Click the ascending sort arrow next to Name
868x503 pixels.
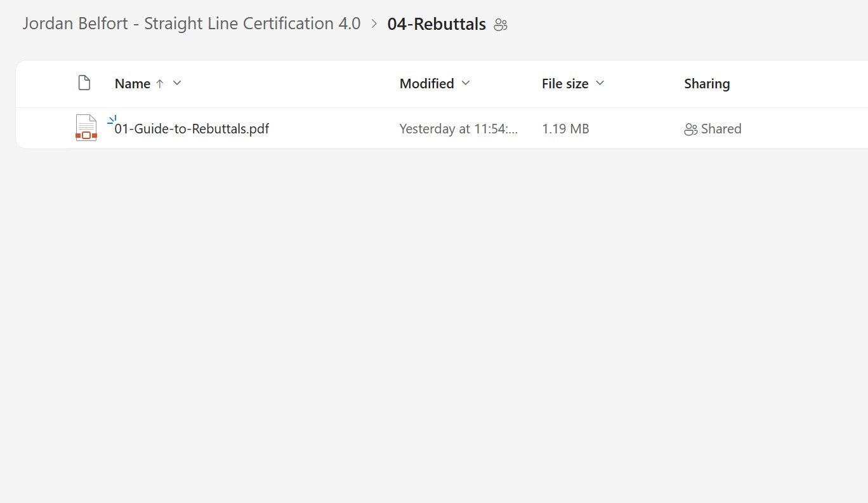click(x=160, y=84)
